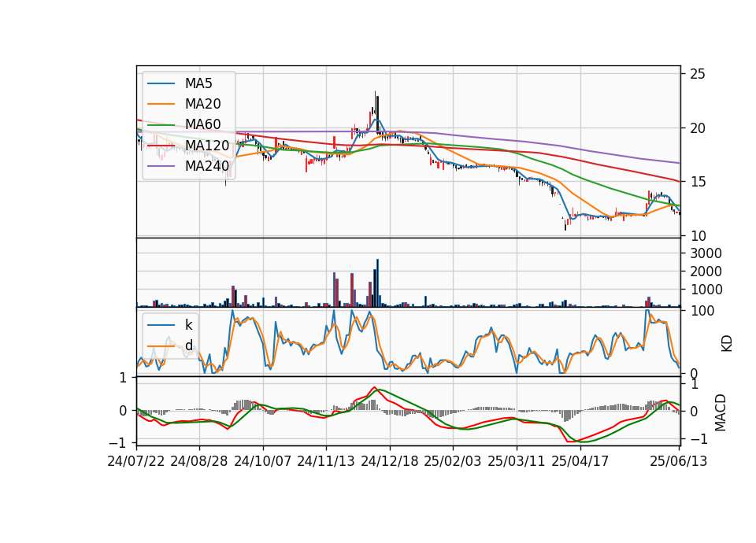Click the price axis value 10
This screenshot has height=543, width=756.
coord(698,236)
